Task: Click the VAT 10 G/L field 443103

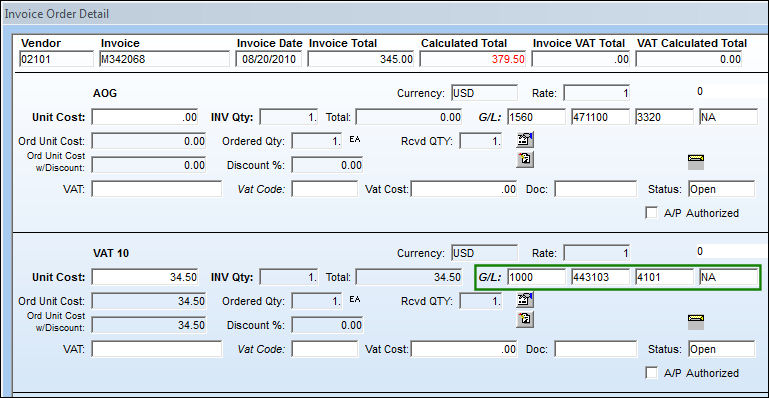Action: pos(600,277)
